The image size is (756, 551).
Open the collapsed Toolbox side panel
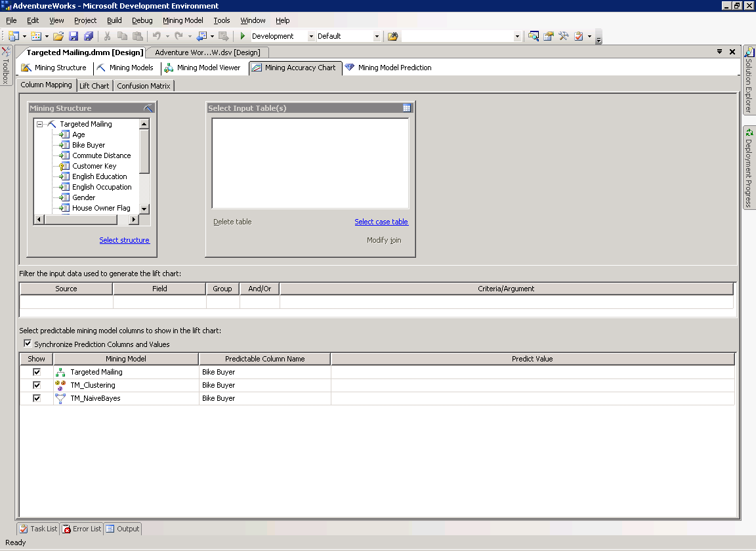[x=6, y=66]
